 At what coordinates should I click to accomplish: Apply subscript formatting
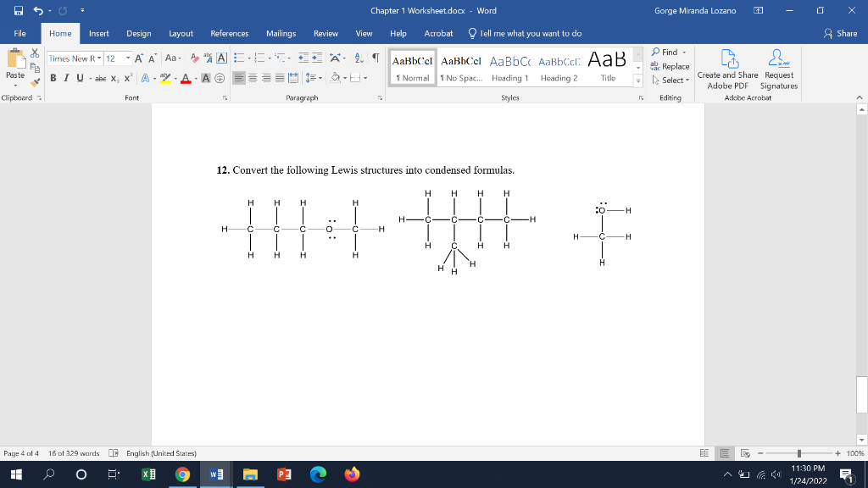(112, 79)
